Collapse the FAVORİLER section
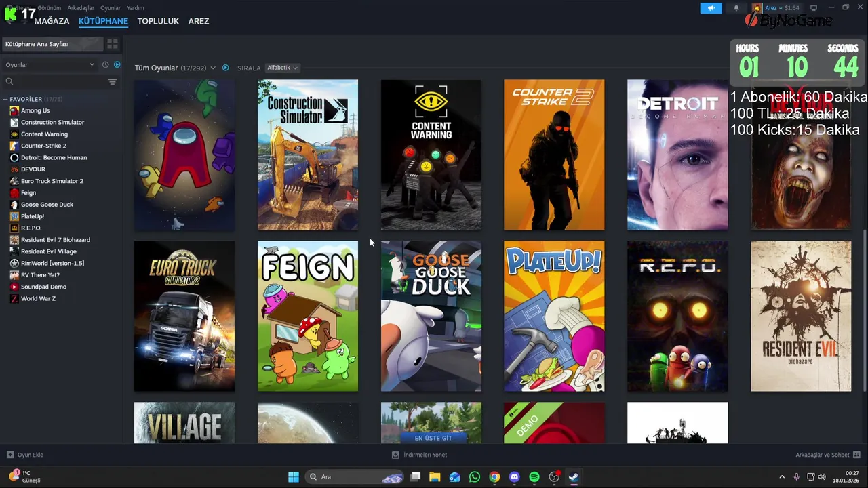 5,99
